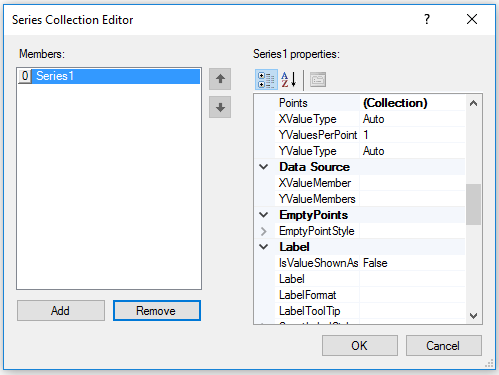Move Series1 down with arrow button
The height and width of the screenshot is (375, 499).
pyautogui.click(x=220, y=107)
